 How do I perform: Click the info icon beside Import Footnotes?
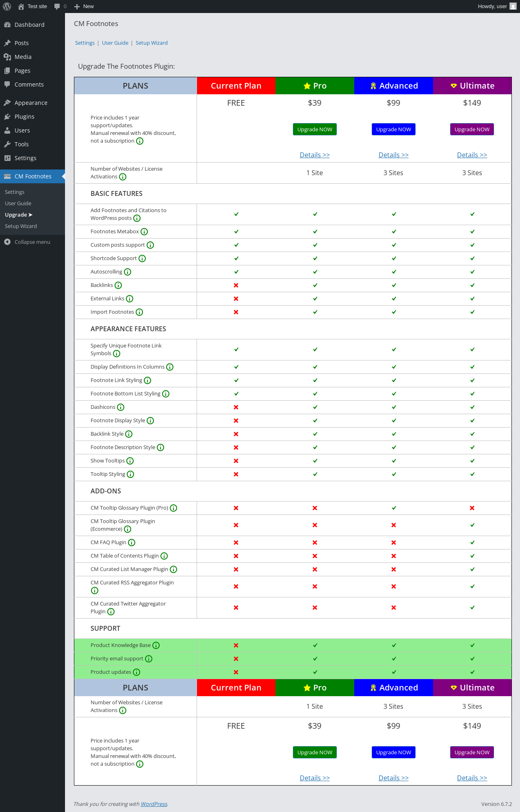point(139,312)
